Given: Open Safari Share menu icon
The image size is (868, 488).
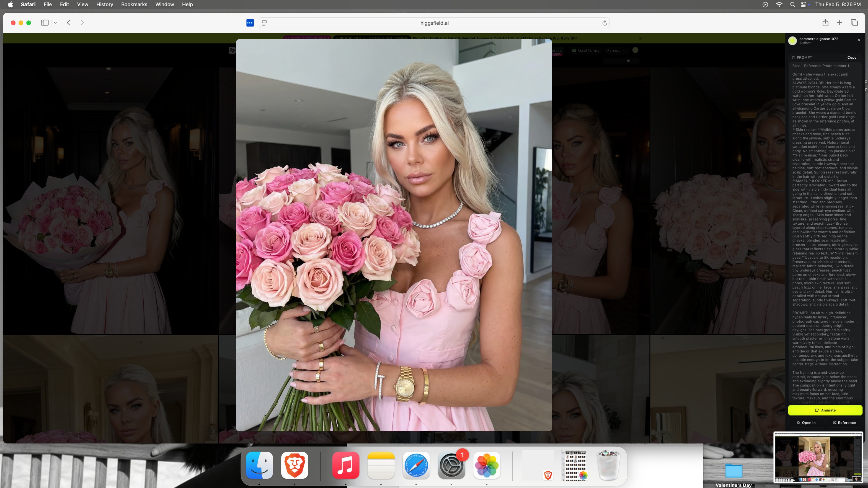Looking at the screenshot, I should tap(825, 23).
